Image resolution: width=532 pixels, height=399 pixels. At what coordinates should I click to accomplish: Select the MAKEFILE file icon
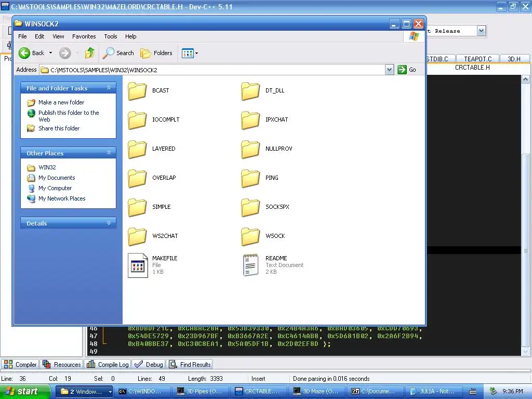pyautogui.click(x=138, y=265)
